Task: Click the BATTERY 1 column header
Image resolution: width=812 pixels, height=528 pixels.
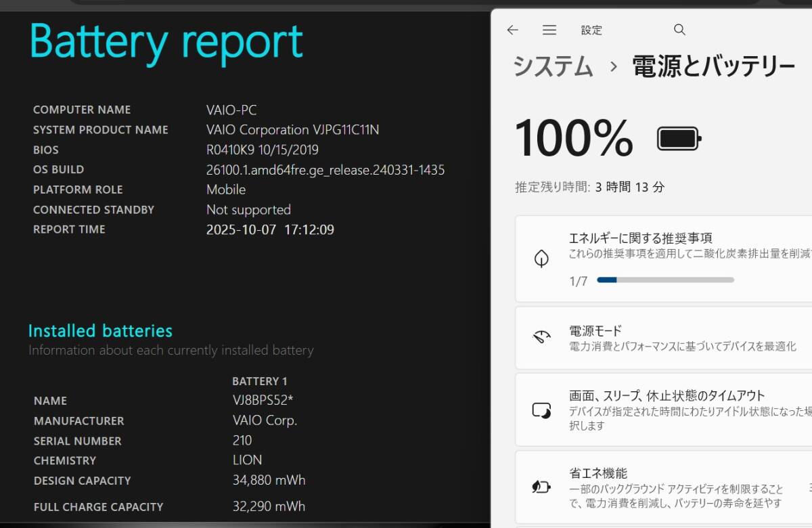Action: [x=260, y=381]
